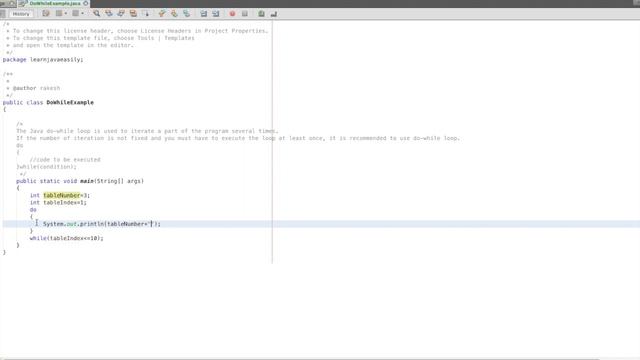Click the highlighted tableNumber variable
640x360 pixels.
[x=62, y=196]
